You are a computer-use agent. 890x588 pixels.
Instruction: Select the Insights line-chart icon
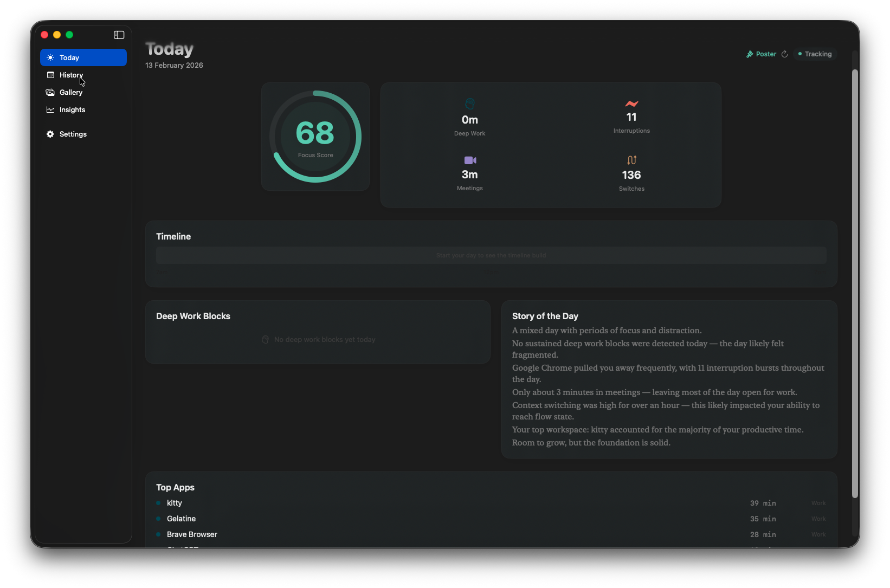(x=50, y=109)
